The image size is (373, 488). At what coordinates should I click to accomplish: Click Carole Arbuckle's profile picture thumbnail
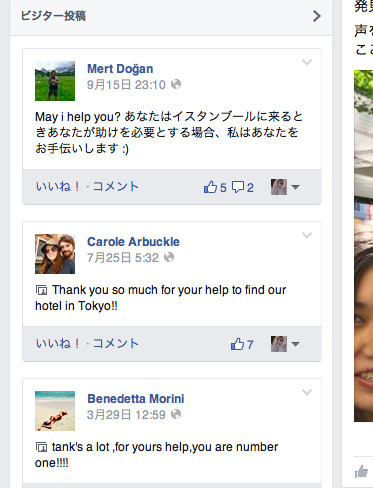55,254
